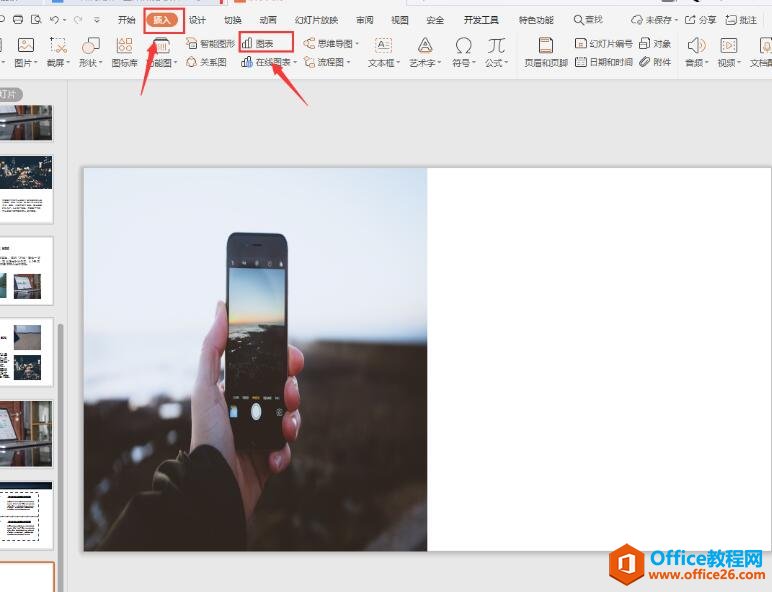Expand the 未保存 cloud save dropdown
Screen dimensions: 772x592
[676, 20]
